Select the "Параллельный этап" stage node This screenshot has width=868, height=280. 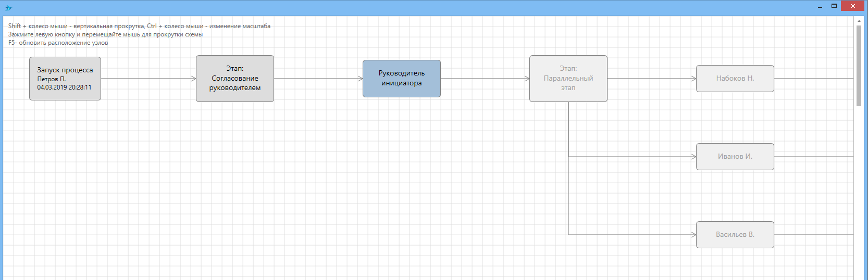point(568,79)
